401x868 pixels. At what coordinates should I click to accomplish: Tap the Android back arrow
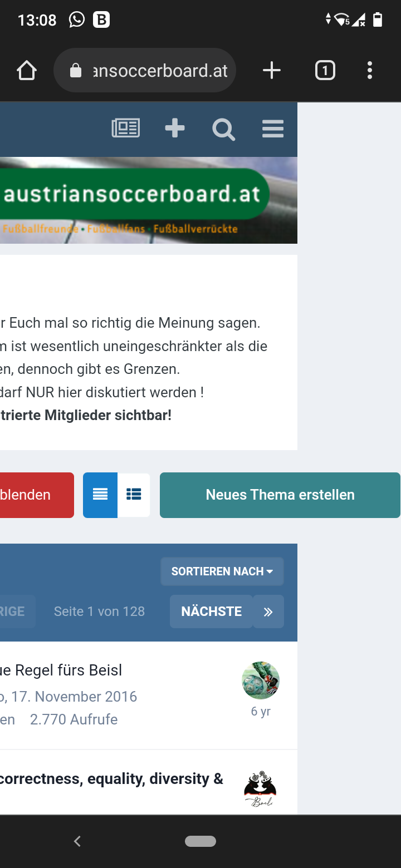click(x=77, y=841)
